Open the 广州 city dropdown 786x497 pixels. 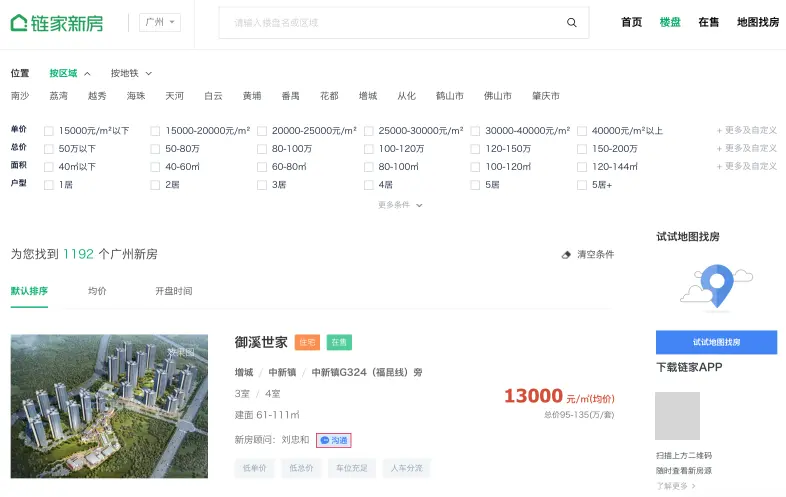coord(159,22)
